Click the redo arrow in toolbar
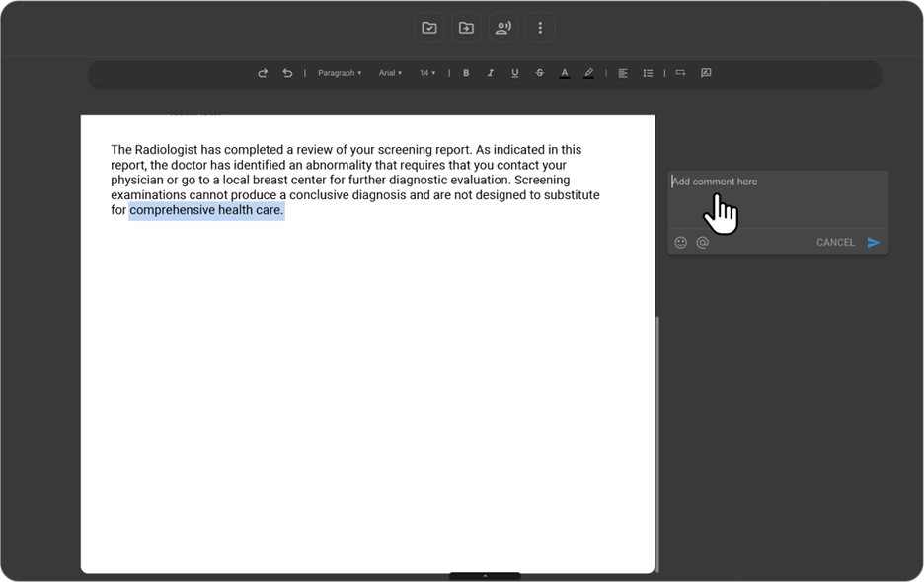This screenshot has height=582, width=924. pyautogui.click(x=263, y=73)
